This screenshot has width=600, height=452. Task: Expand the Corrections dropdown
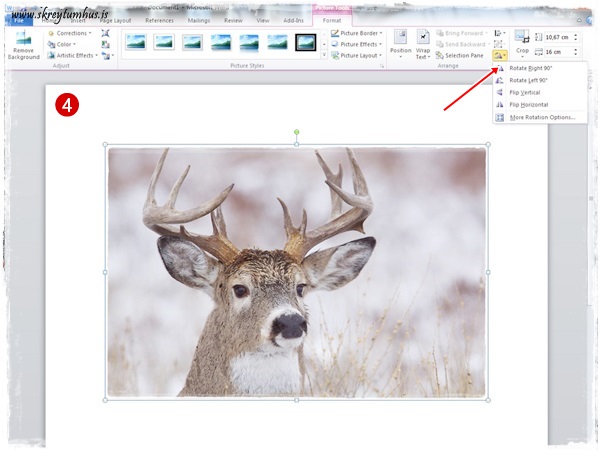(x=71, y=33)
